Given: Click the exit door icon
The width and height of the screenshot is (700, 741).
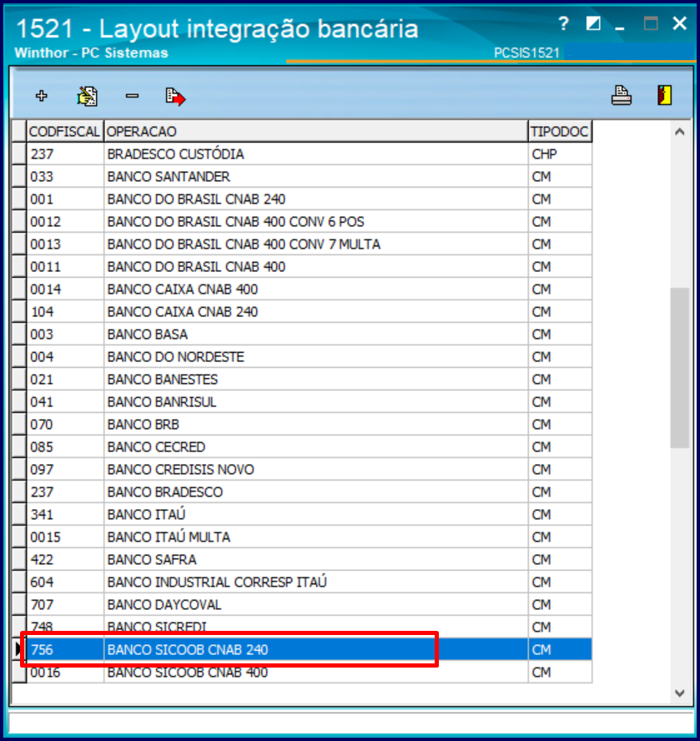Looking at the screenshot, I should click(664, 96).
